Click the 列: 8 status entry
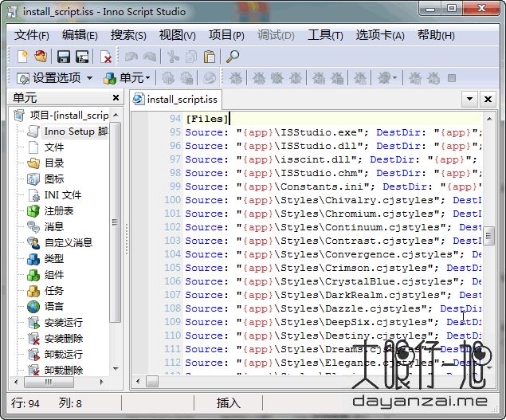Image resolution: width=506 pixels, height=420 pixels. tap(70, 403)
